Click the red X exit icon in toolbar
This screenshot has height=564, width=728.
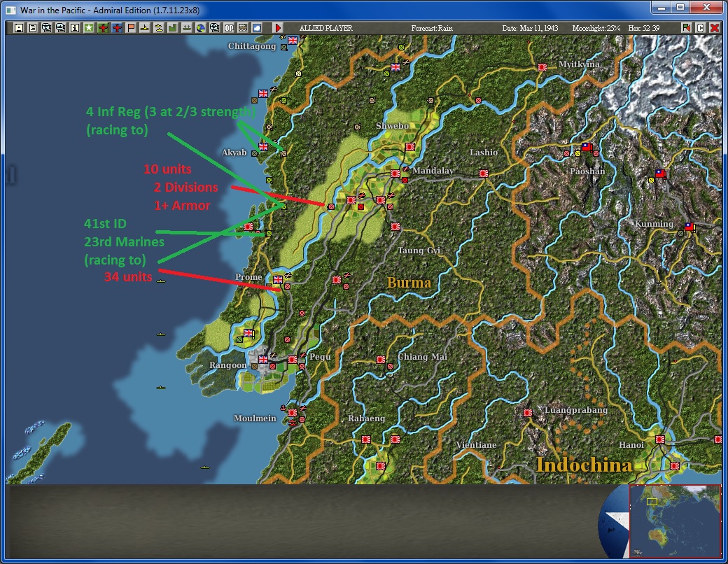715,28
